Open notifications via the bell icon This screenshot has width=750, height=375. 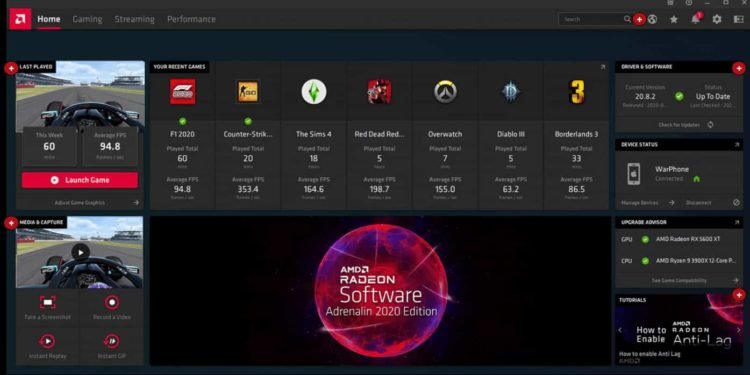695,19
